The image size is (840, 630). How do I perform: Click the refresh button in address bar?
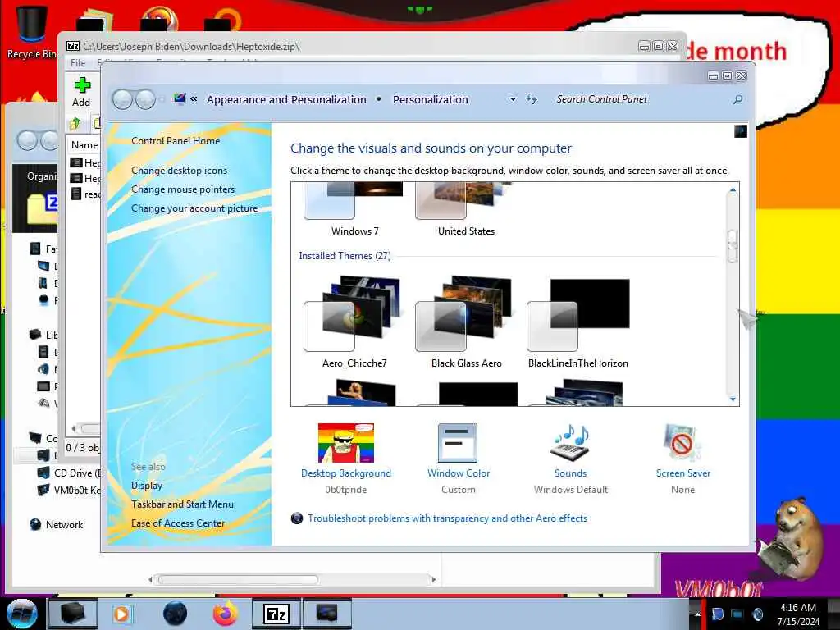click(x=532, y=99)
